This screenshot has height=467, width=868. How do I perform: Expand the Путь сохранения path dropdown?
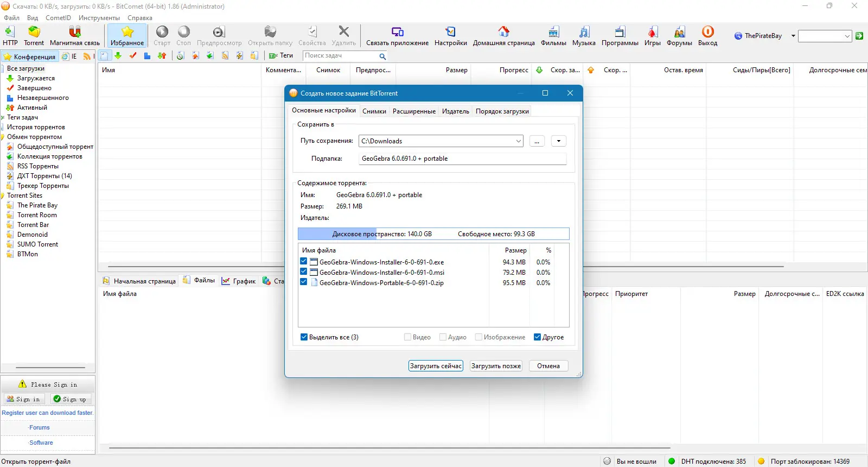point(518,141)
